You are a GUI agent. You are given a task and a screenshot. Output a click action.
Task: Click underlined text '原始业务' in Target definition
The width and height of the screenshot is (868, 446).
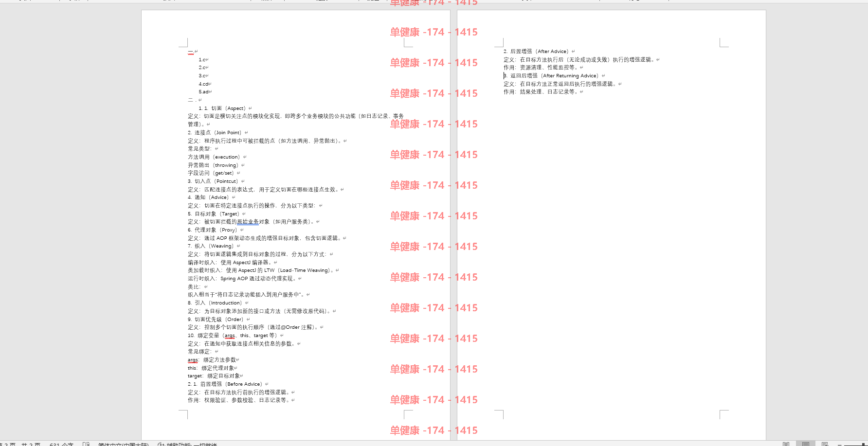[x=248, y=222]
